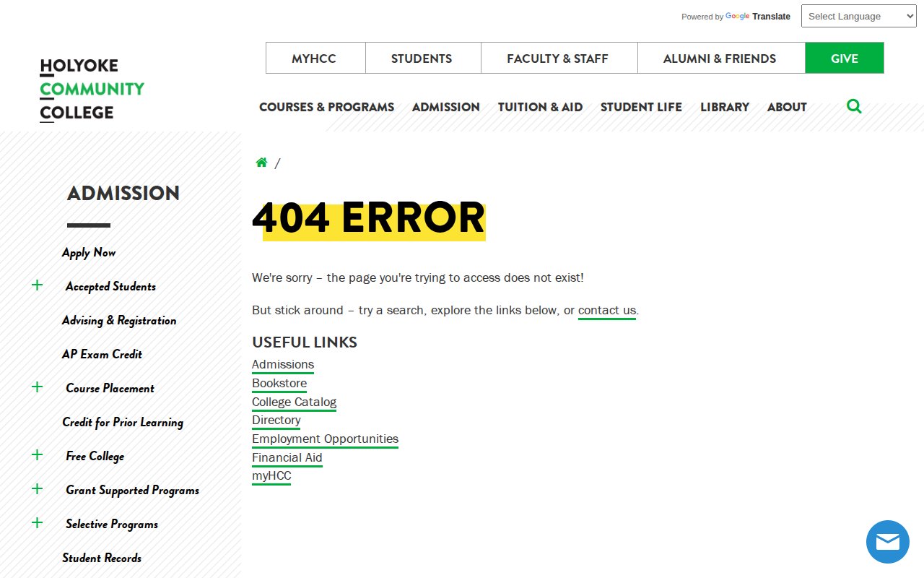
Task: Click Apply Now in the sidebar
Action: coord(89,252)
